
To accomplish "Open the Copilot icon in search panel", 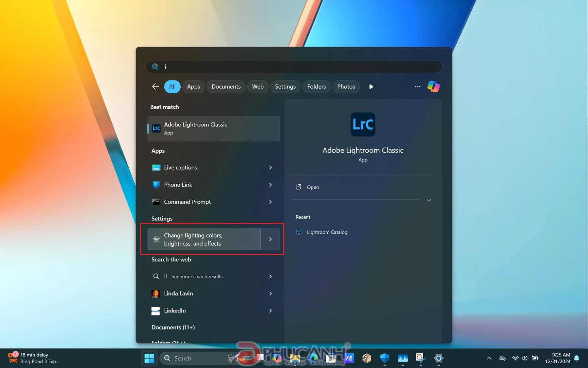I will tap(433, 87).
